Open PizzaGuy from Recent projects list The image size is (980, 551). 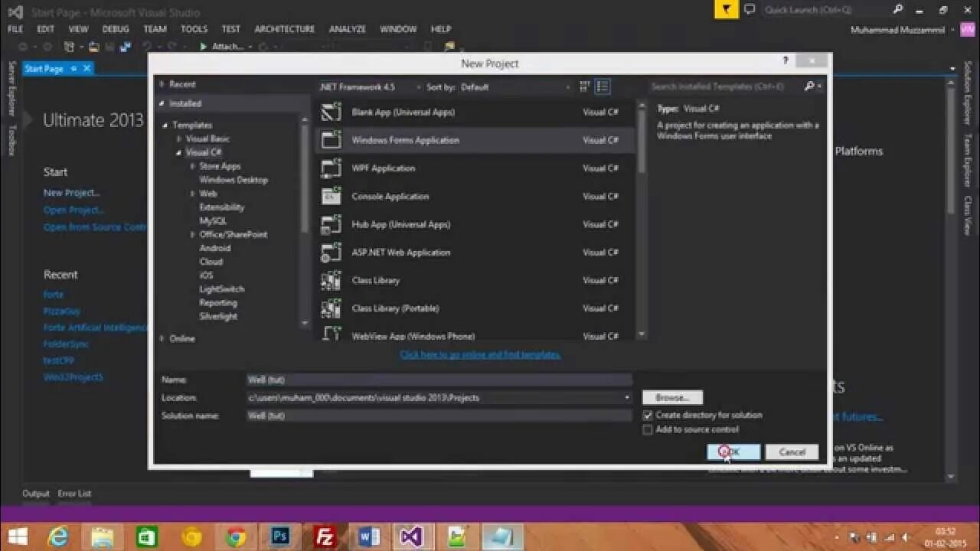pos(61,311)
